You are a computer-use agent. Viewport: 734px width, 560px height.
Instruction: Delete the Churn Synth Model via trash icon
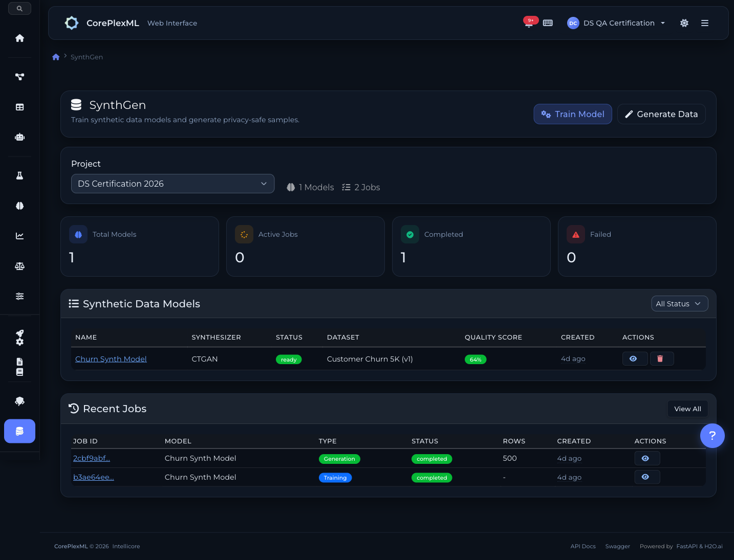pos(661,359)
